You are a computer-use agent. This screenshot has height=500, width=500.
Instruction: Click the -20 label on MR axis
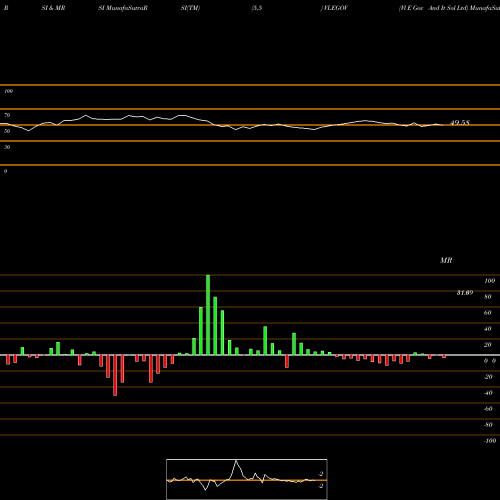coord(488,377)
